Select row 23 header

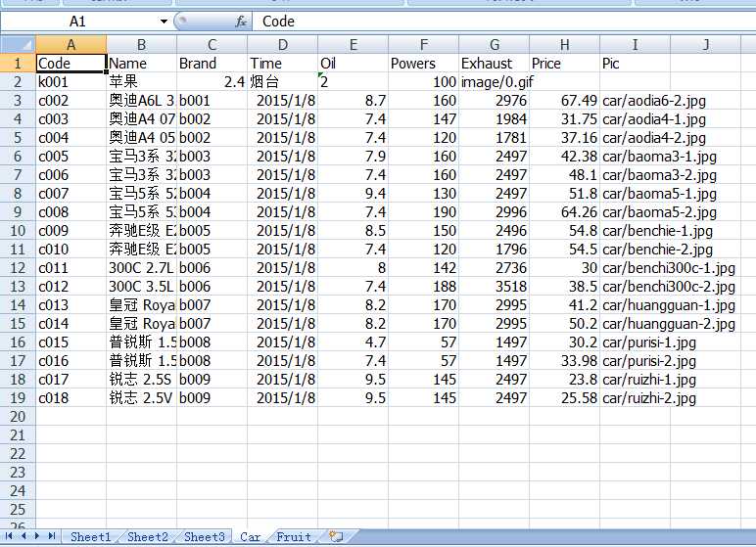[x=18, y=473]
